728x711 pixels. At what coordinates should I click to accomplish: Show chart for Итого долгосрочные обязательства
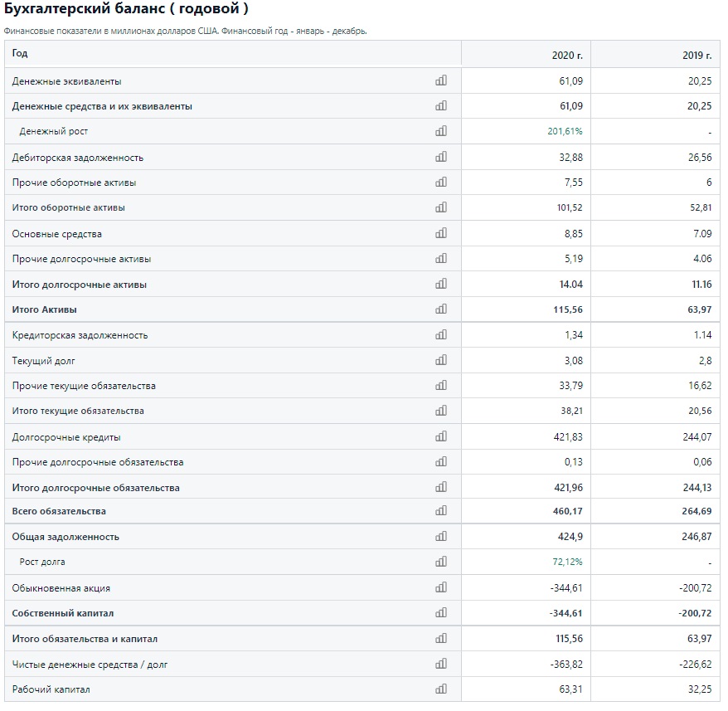click(441, 487)
